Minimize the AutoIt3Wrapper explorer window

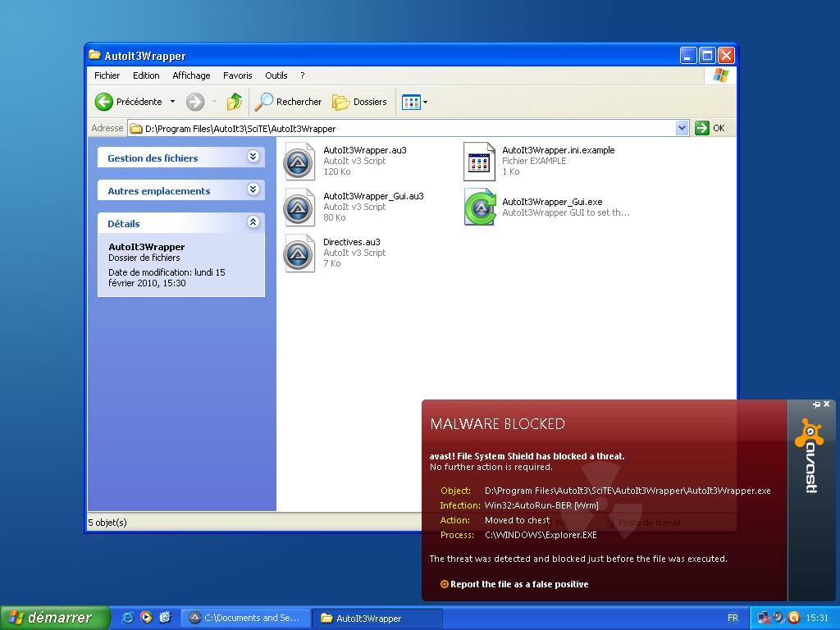(x=688, y=55)
